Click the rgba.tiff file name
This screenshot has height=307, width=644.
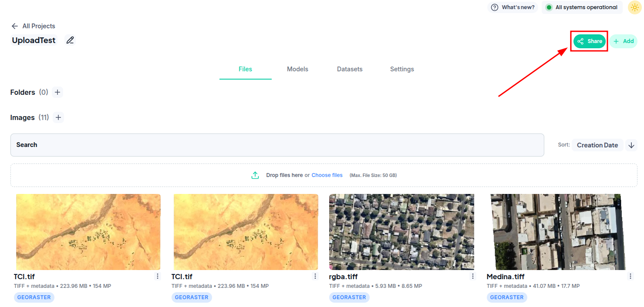tap(344, 277)
